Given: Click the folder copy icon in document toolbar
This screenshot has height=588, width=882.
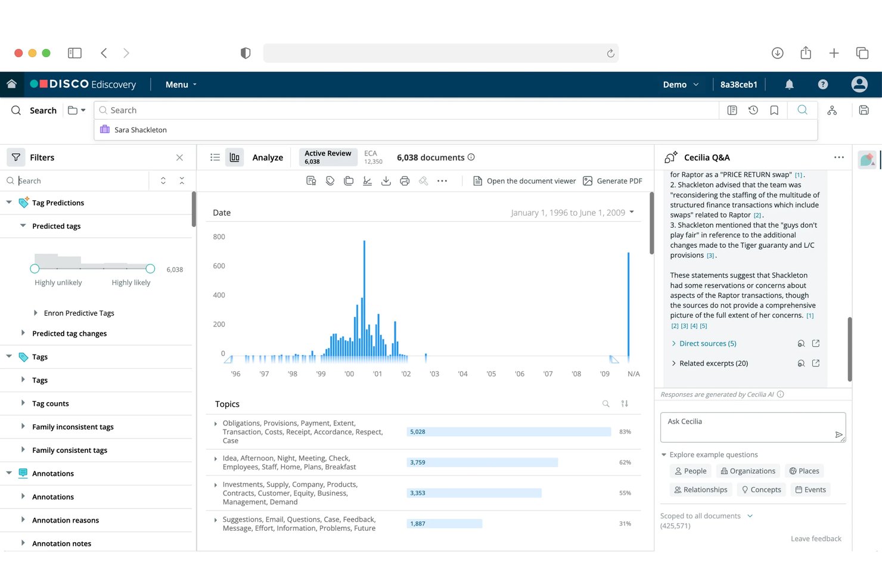Looking at the screenshot, I should 349,181.
